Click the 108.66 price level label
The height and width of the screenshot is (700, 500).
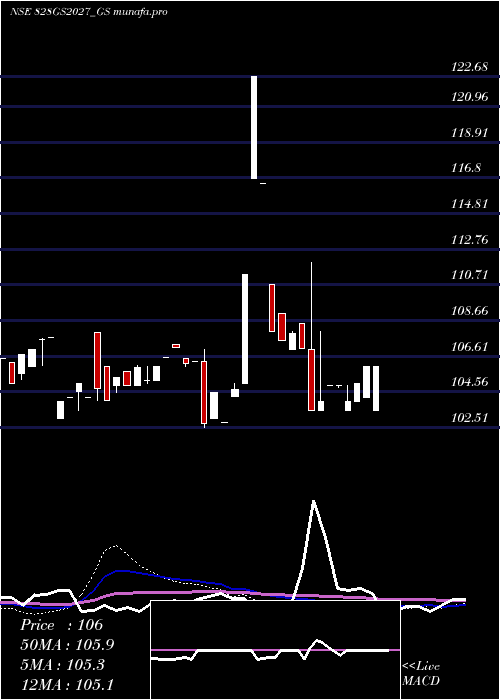469,311
